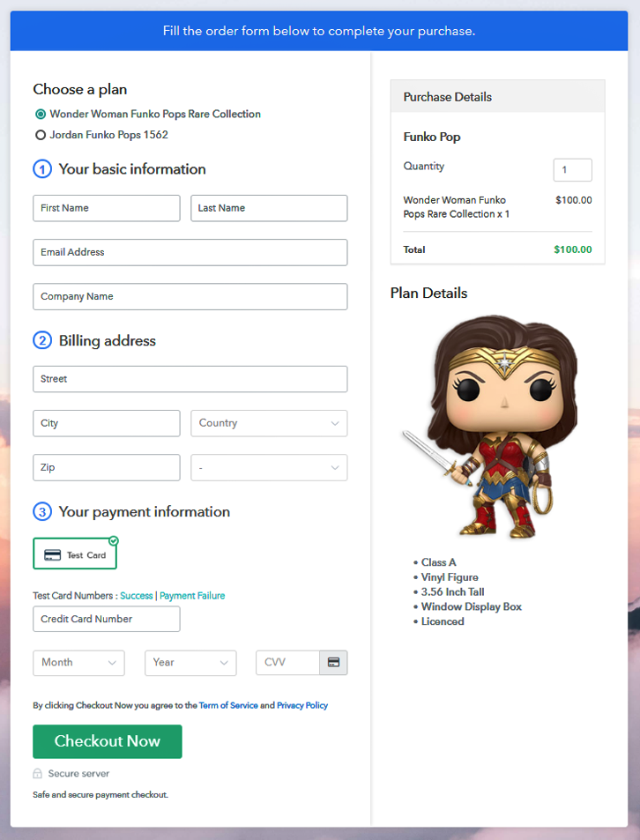Choose the Test Card payment method
This screenshot has width=640, height=840.
pos(75,554)
